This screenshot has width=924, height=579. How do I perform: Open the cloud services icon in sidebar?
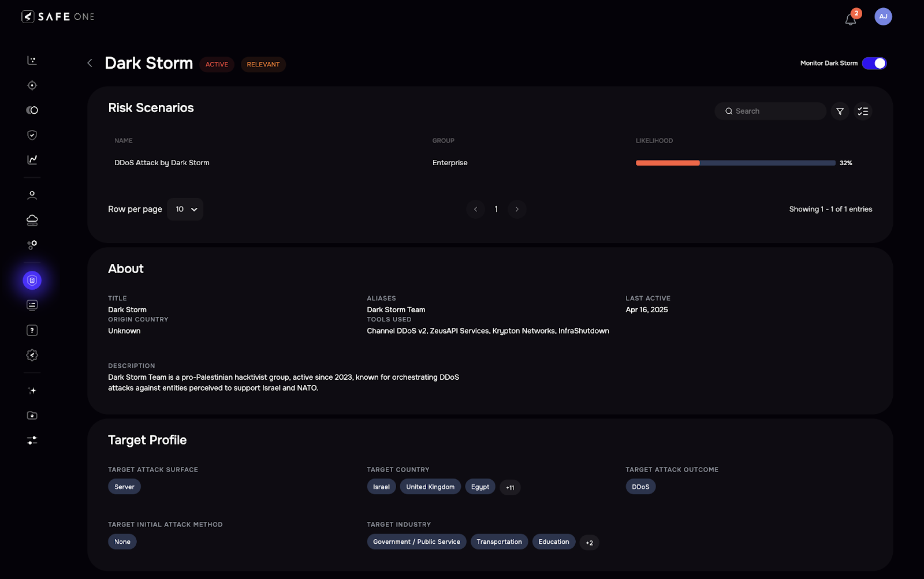(32, 219)
